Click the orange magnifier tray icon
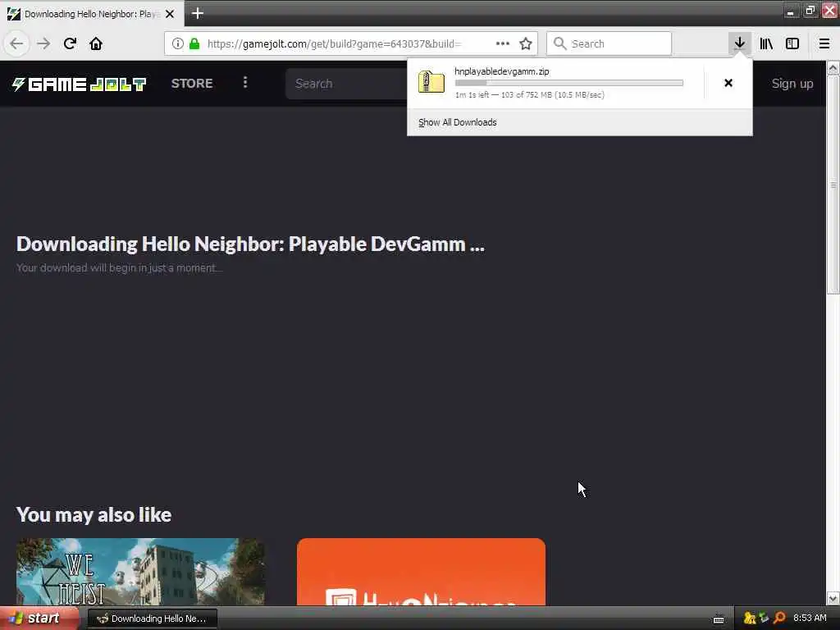Image resolution: width=840 pixels, height=630 pixels. (779, 619)
